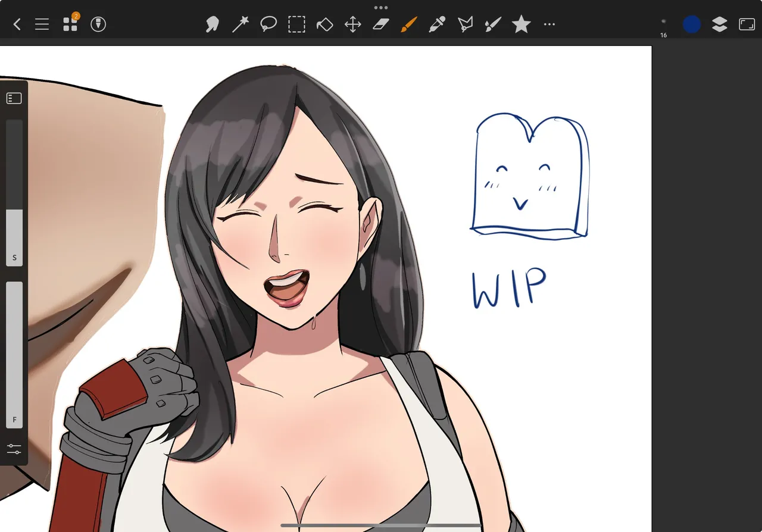The image size is (762, 532).
Task: Open the Layers panel
Action: 719,24
